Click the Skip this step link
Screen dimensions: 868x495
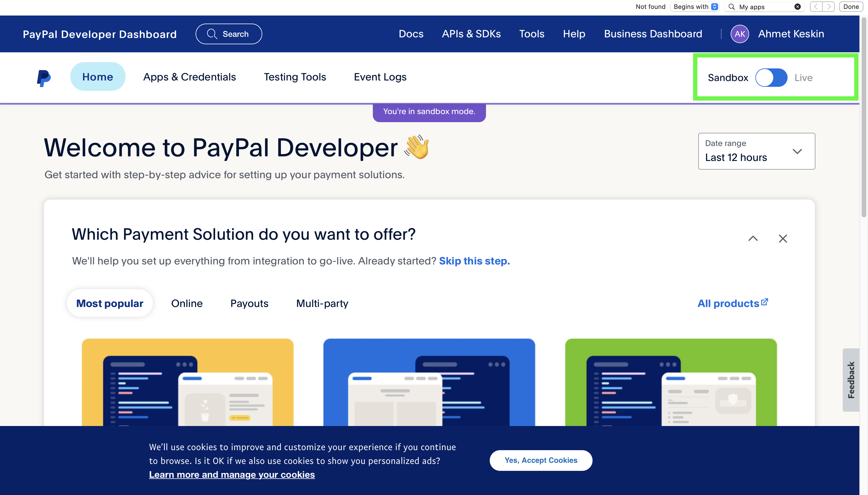(x=474, y=261)
